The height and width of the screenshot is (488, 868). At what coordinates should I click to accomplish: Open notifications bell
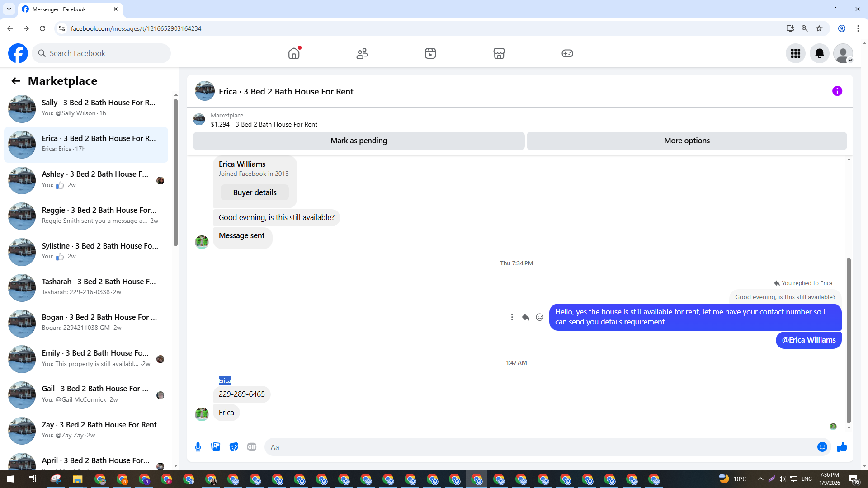[819, 53]
